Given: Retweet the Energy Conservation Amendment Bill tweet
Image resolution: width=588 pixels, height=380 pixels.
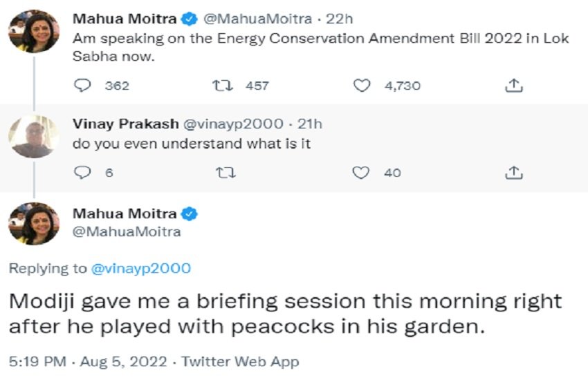Looking at the screenshot, I should 225,86.
